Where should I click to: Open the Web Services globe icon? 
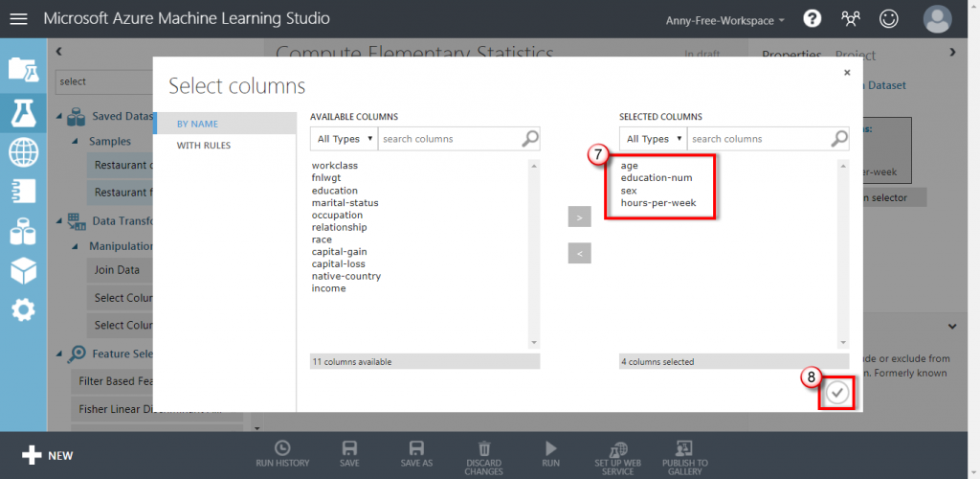pyautogui.click(x=24, y=152)
